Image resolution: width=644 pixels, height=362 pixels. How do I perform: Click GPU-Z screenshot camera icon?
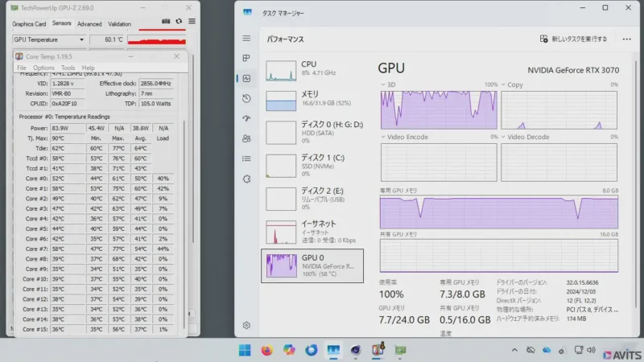point(166,22)
